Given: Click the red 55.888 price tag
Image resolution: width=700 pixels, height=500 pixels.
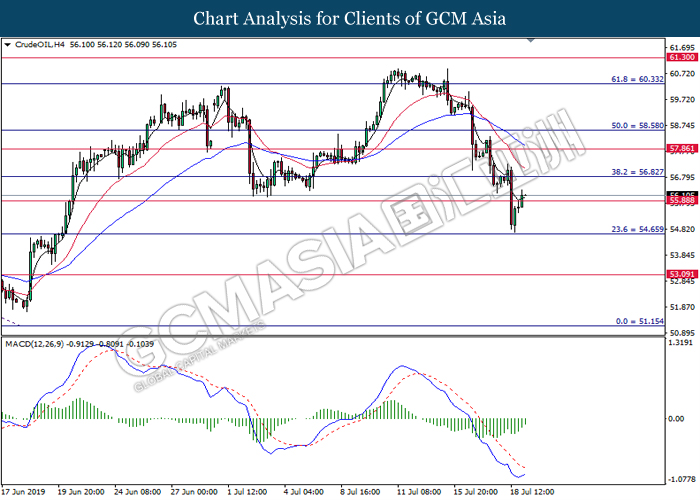Looking at the screenshot, I should click(x=681, y=201).
